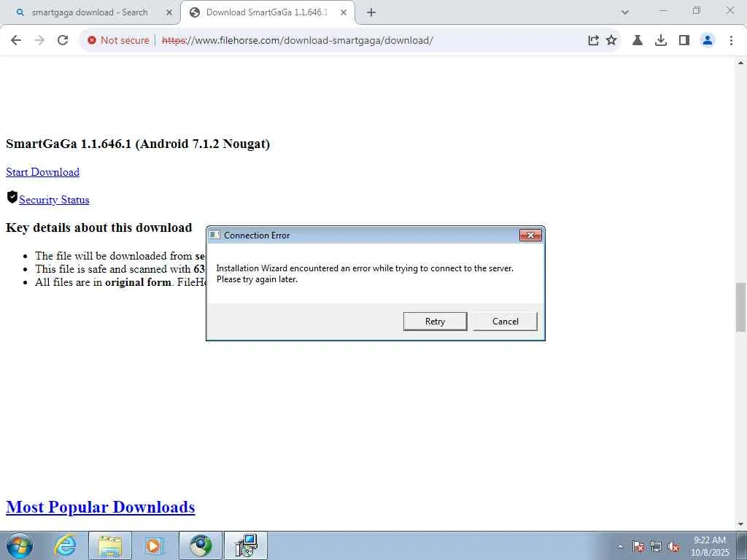747x560 pixels.
Task: Click the scrollbar up arrow
Action: 741,63
